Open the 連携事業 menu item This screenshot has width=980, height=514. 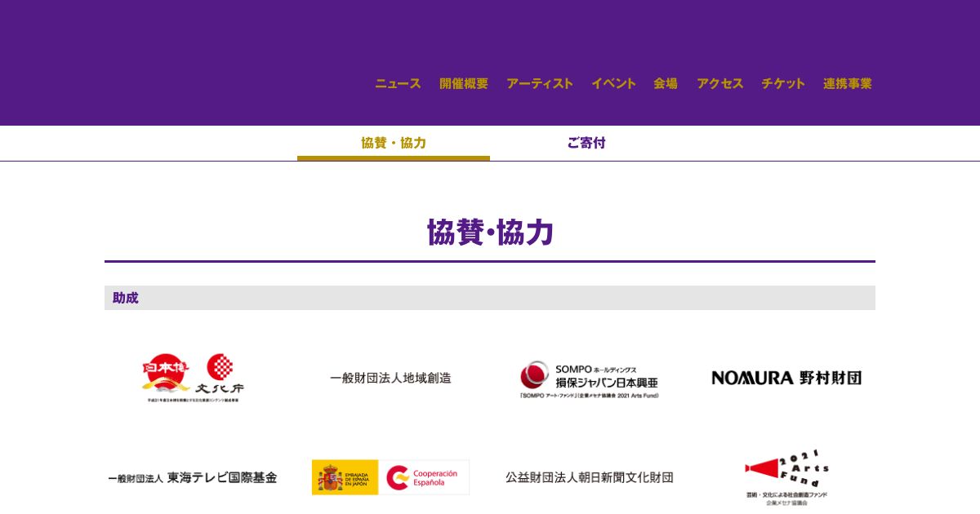pos(848,83)
